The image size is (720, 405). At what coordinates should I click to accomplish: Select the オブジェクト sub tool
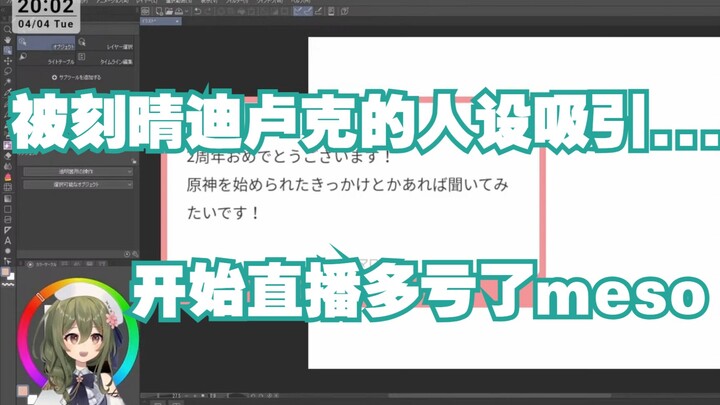46,43
